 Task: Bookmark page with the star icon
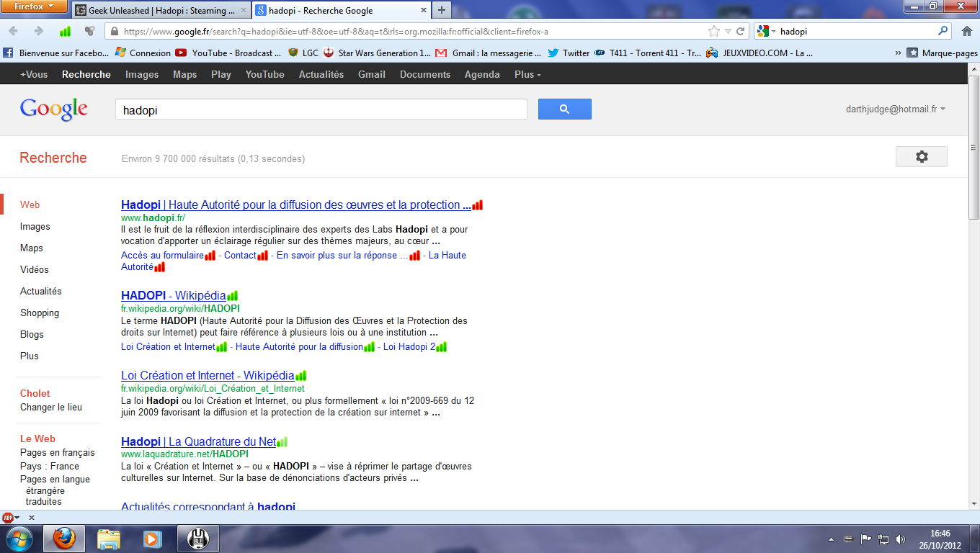[x=714, y=32]
